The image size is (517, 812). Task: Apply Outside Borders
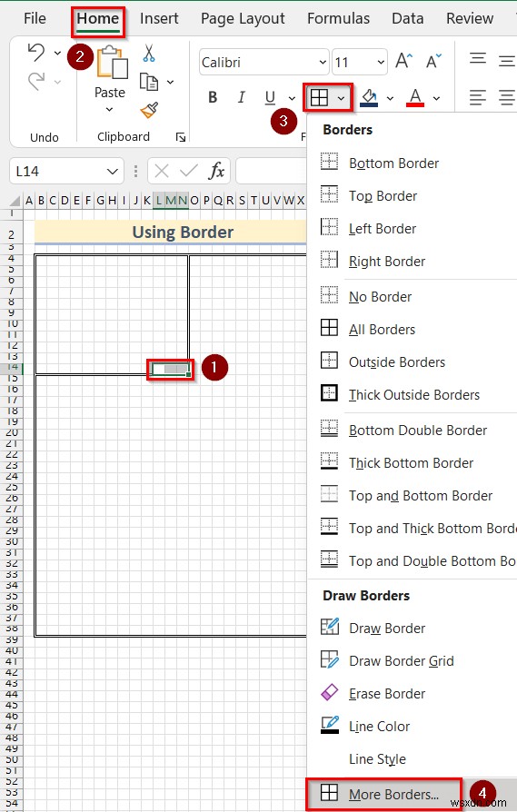point(413,362)
